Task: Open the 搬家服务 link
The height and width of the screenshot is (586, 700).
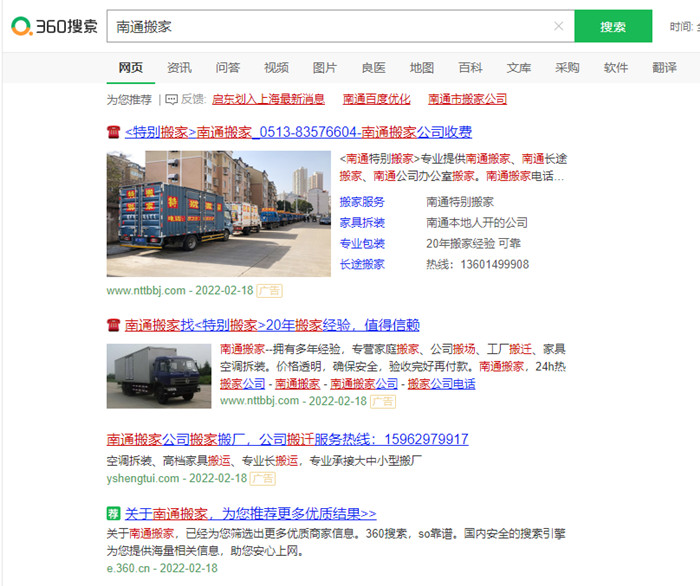Action: tap(362, 202)
